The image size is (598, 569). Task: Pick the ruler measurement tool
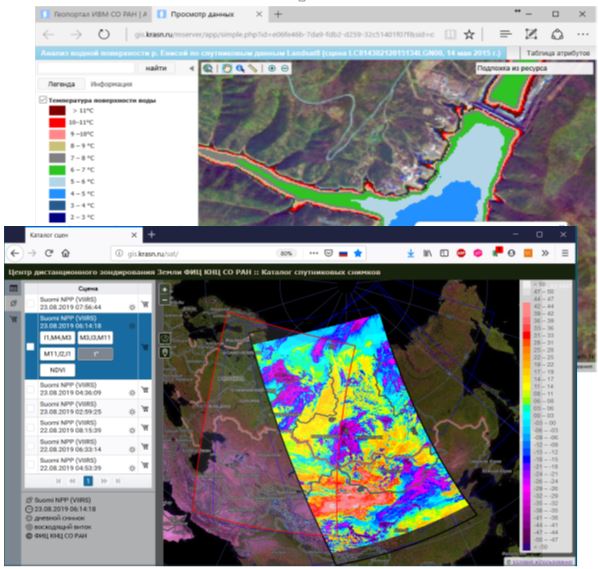click(x=252, y=69)
